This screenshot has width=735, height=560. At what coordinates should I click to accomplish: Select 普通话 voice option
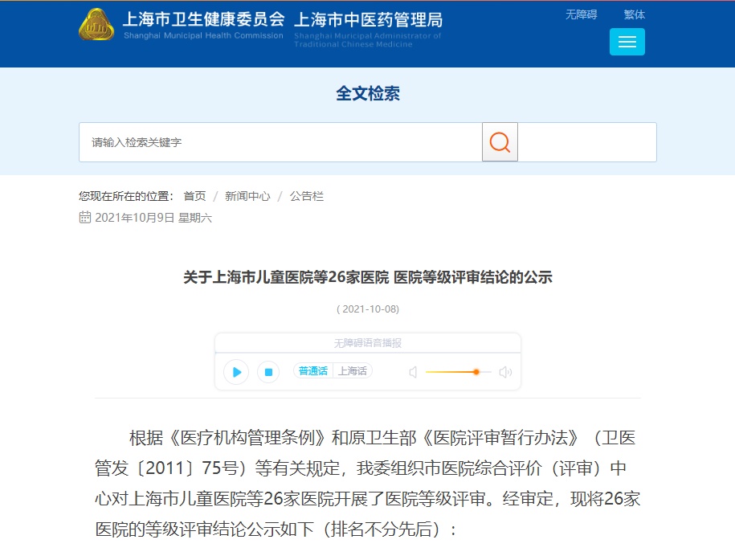(313, 371)
